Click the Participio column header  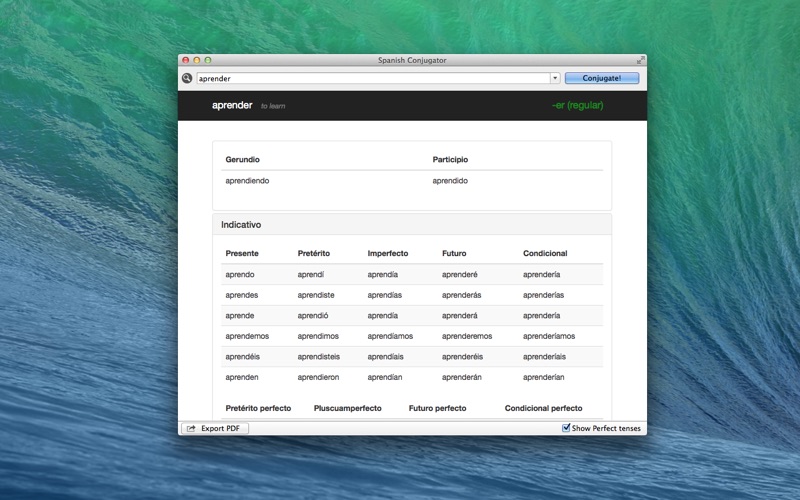pos(450,160)
